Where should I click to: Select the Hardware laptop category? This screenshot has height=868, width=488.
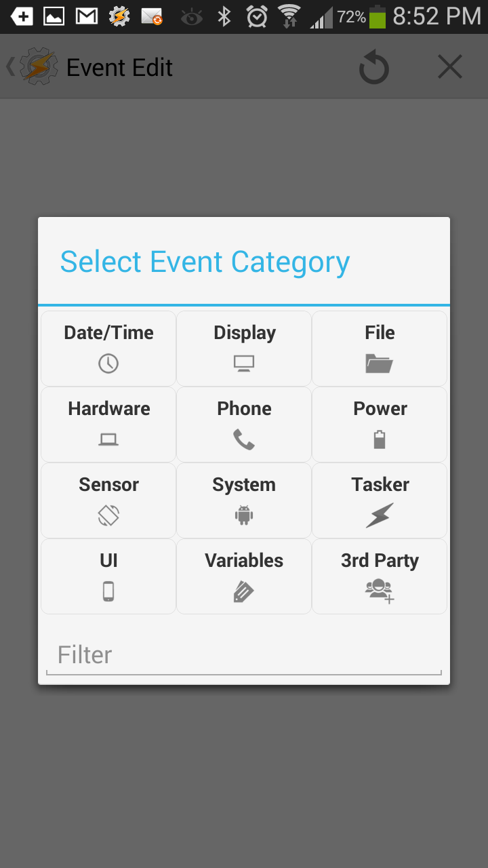(x=108, y=425)
